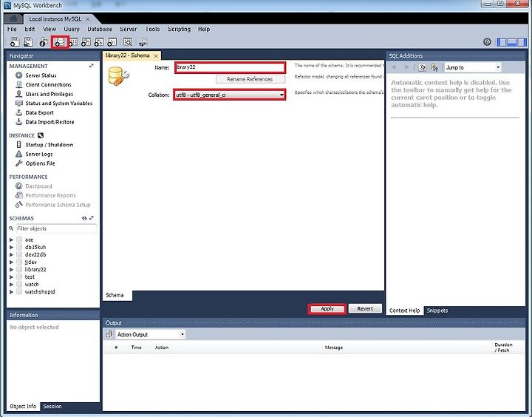Image resolution: width=532 pixels, height=417 pixels.
Task: Go forward in SQL Additions help
Action: pos(406,67)
